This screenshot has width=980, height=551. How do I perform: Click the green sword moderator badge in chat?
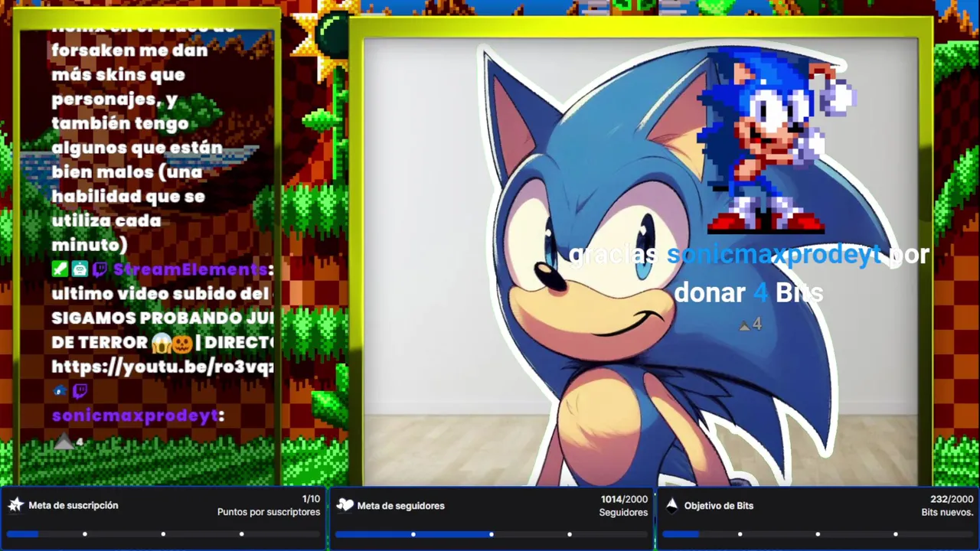pos(60,269)
